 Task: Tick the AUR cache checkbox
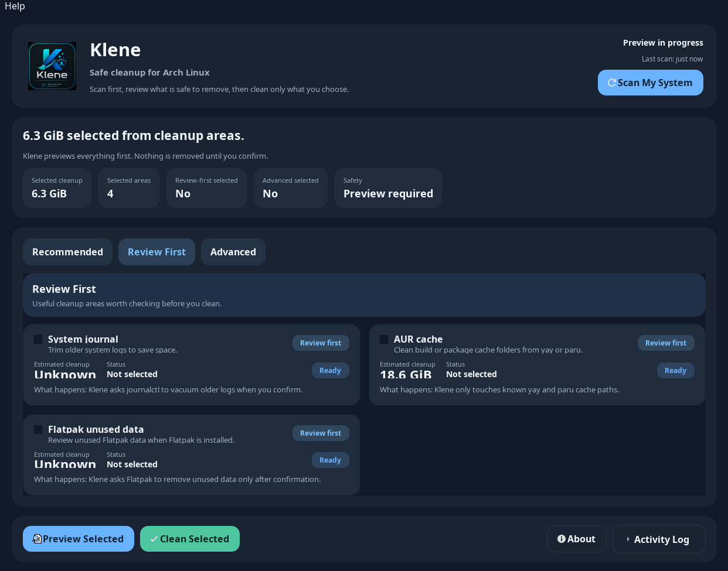point(384,339)
